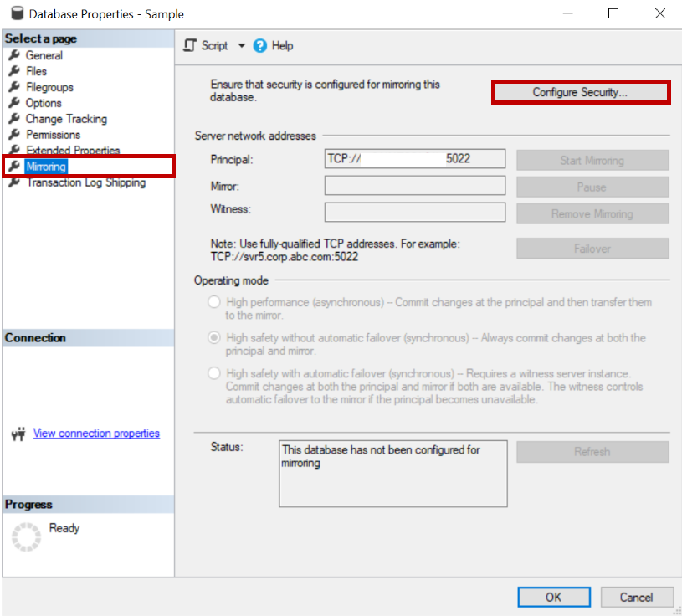Open the Script dropdown arrow
Image resolution: width=682 pixels, height=616 pixels.
(241, 45)
